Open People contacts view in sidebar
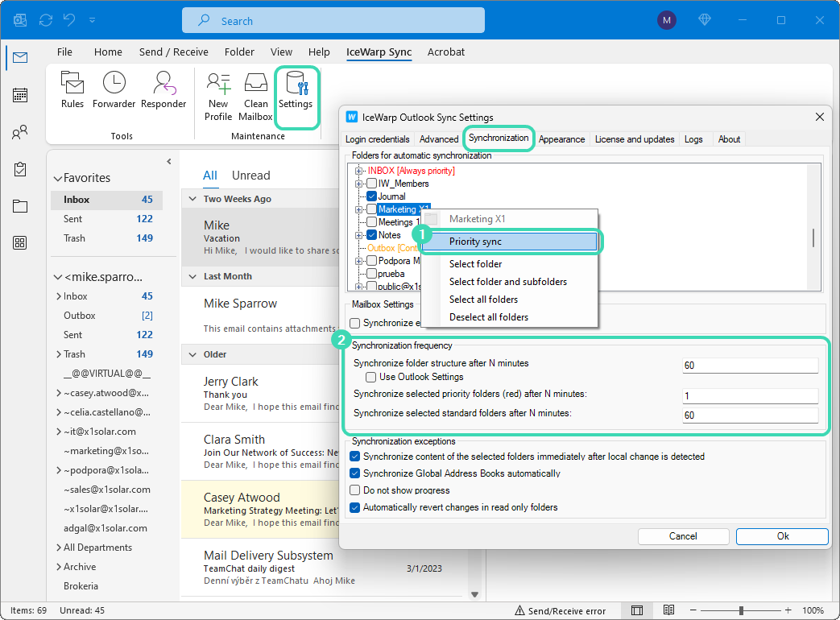 tap(20, 132)
